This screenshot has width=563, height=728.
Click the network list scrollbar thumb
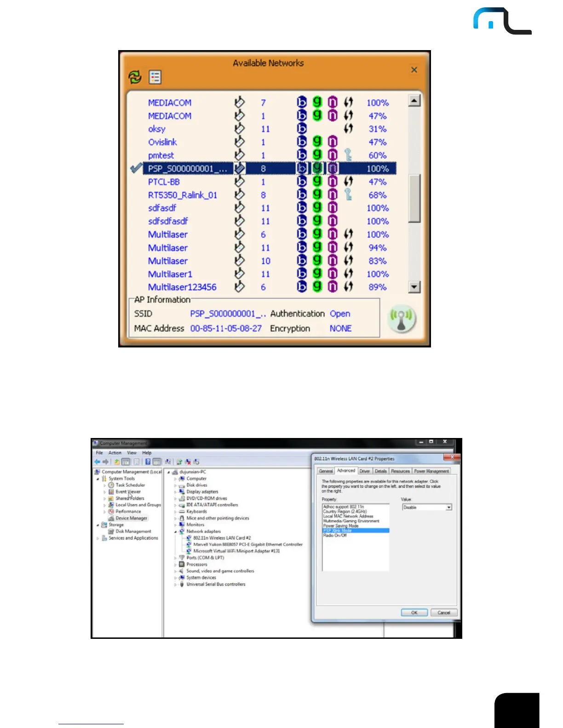tap(414, 198)
